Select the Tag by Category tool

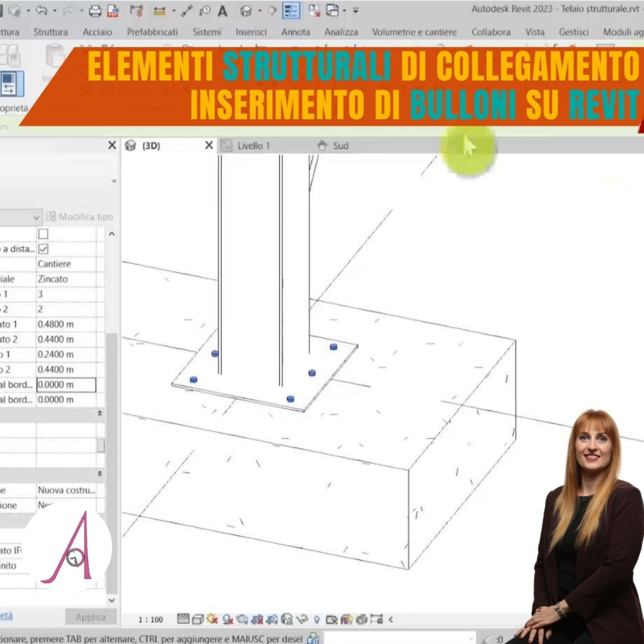click(x=205, y=11)
